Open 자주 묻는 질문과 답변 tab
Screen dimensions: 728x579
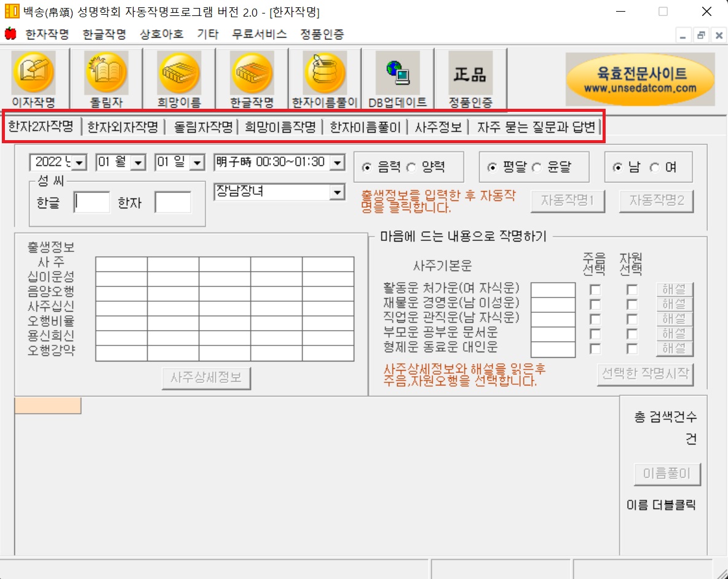pos(536,127)
